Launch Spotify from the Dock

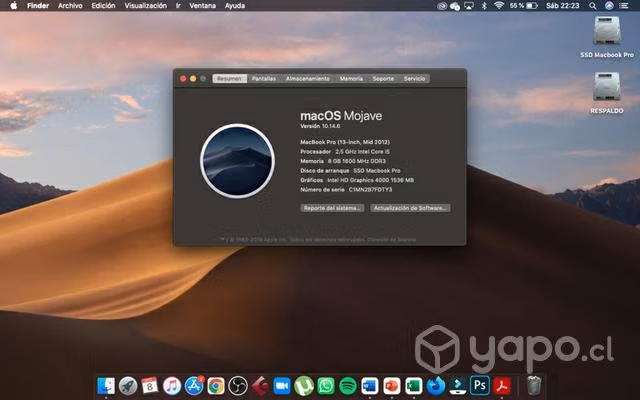click(x=348, y=385)
